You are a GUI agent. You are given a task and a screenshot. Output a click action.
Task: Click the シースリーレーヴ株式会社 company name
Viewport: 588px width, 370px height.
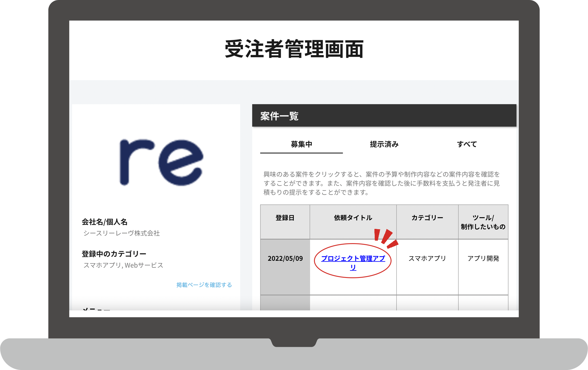click(121, 233)
